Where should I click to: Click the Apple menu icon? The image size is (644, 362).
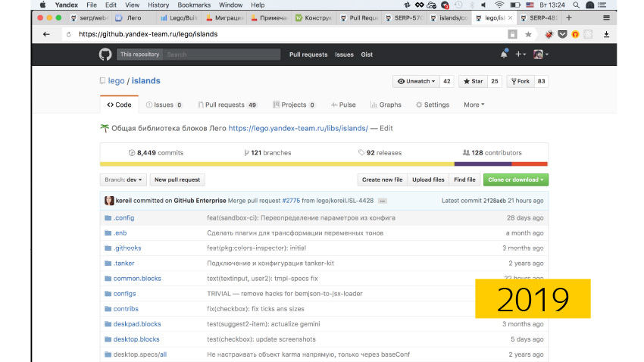[x=42, y=5]
